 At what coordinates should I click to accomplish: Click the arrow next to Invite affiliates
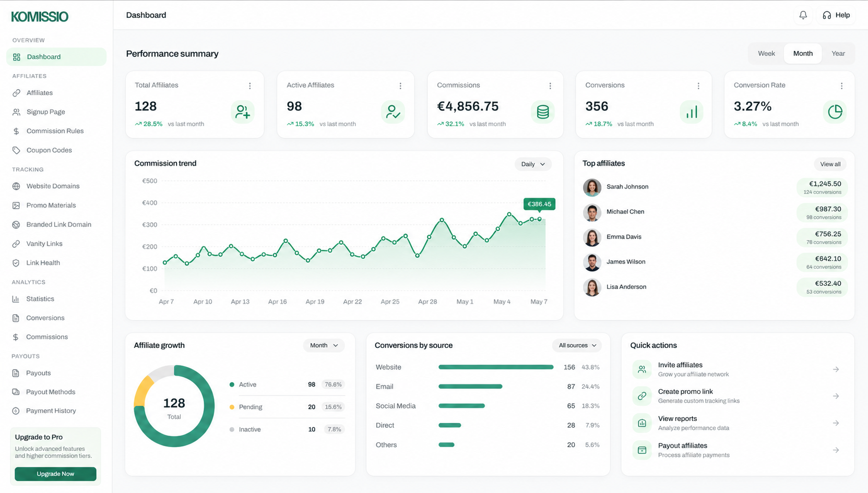tap(836, 369)
